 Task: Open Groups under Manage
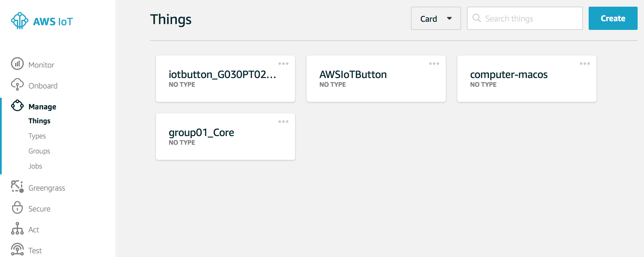tap(39, 151)
